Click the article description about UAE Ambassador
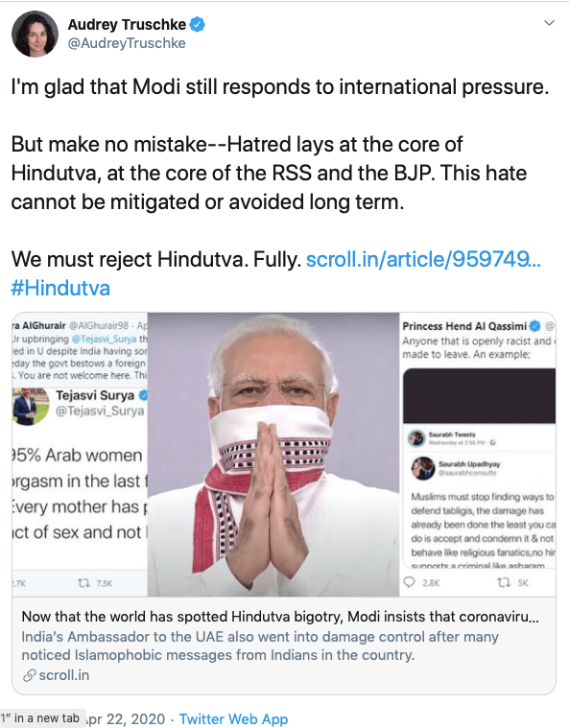 pos(260,646)
